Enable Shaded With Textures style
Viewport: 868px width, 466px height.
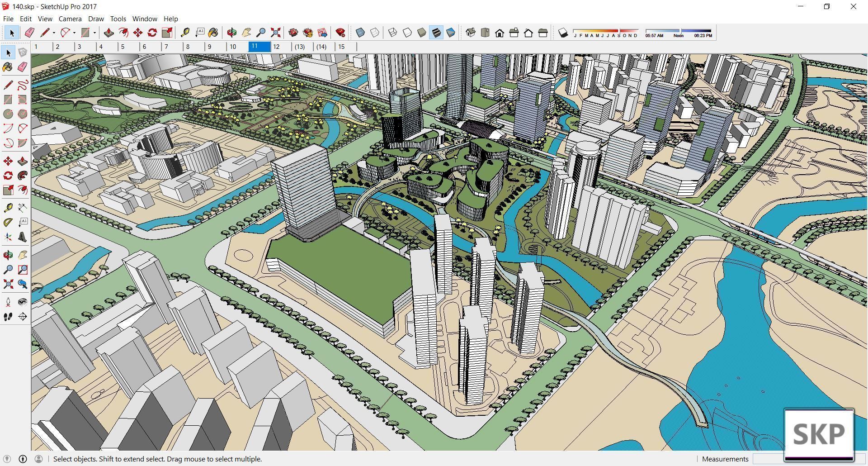click(x=436, y=33)
